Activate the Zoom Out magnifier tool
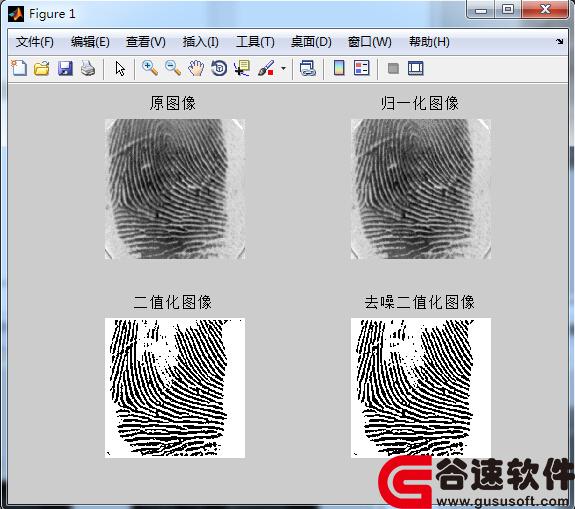 (x=173, y=68)
